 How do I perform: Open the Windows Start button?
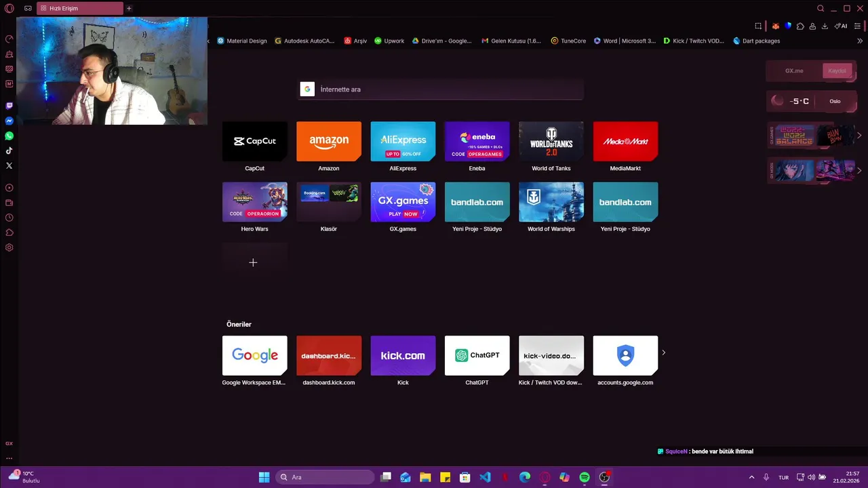264,477
